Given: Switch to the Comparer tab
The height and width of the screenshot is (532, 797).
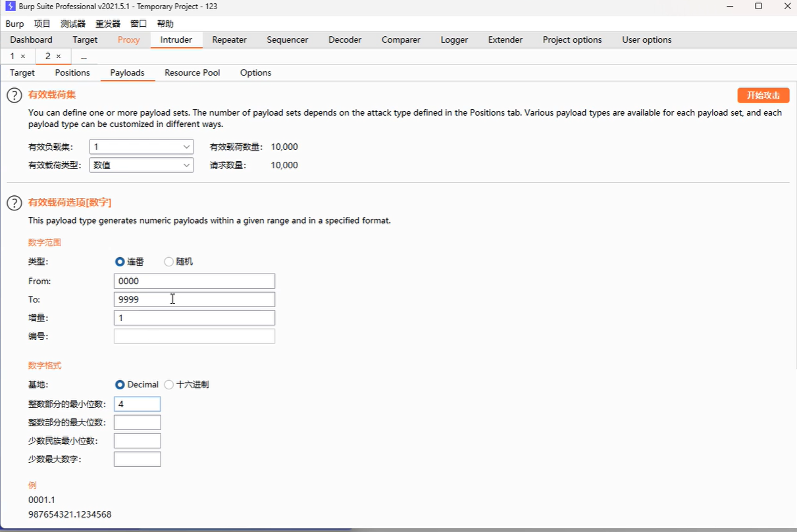Looking at the screenshot, I should [x=401, y=39].
